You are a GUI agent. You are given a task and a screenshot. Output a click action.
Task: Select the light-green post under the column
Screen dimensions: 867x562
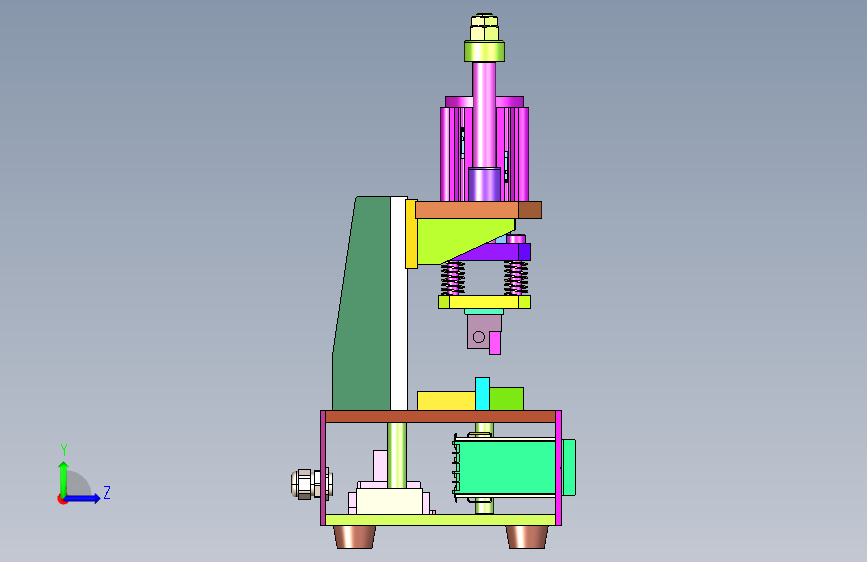pyautogui.click(x=396, y=455)
